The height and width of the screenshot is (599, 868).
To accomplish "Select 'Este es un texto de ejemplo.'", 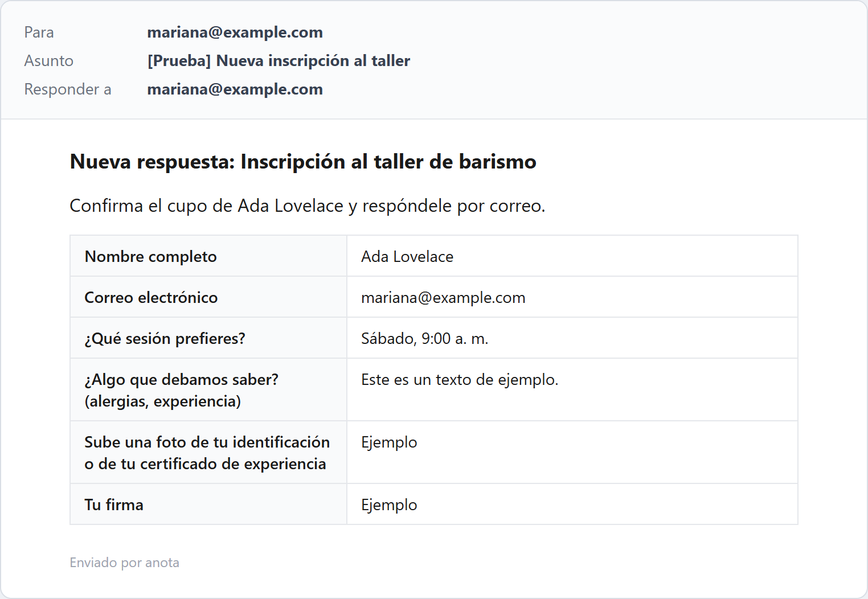I will [460, 380].
